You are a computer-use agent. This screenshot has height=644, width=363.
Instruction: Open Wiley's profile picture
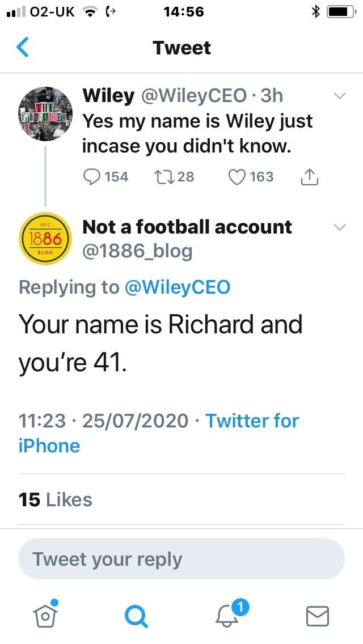(45, 114)
